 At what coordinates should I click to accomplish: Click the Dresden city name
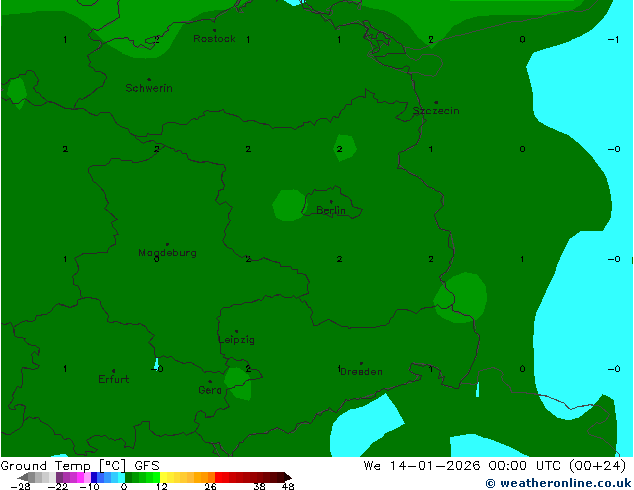coord(361,372)
